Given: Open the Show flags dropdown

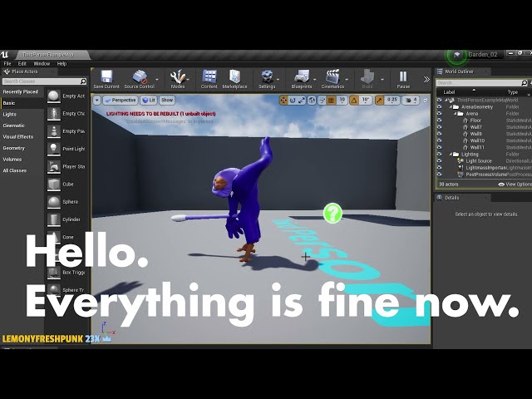Looking at the screenshot, I should pyautogui.click(x=167, y=100).
